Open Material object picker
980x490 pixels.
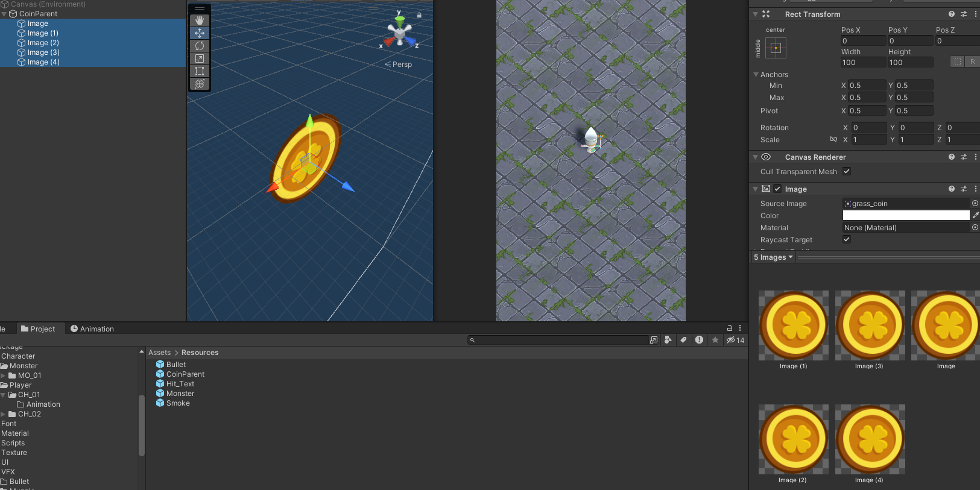(x=975, y=227)
